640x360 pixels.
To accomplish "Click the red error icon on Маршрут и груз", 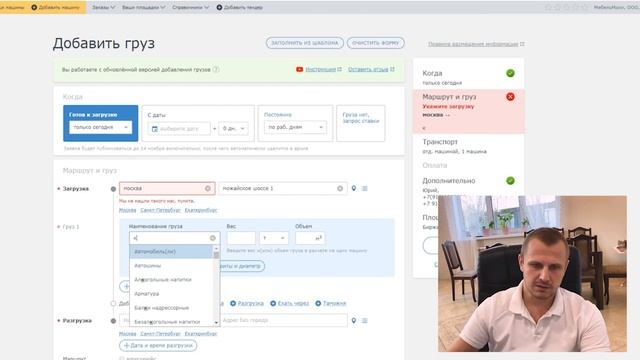I will point(510,97).
